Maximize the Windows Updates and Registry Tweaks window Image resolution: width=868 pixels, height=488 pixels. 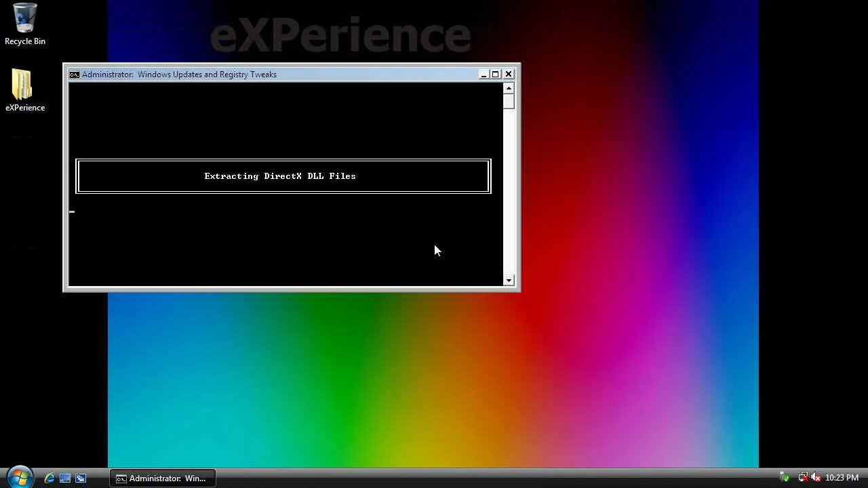click(x=496, y=75)
